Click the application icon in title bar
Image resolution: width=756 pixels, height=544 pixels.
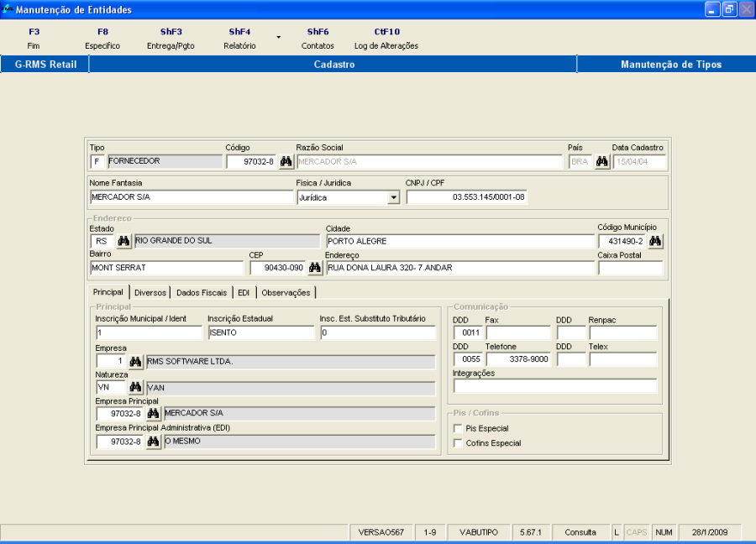7,9
